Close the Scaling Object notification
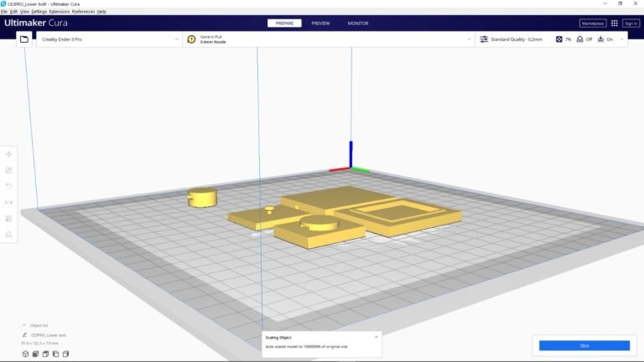644x362 pixels. pyautogui.click(x=377, y=337)
